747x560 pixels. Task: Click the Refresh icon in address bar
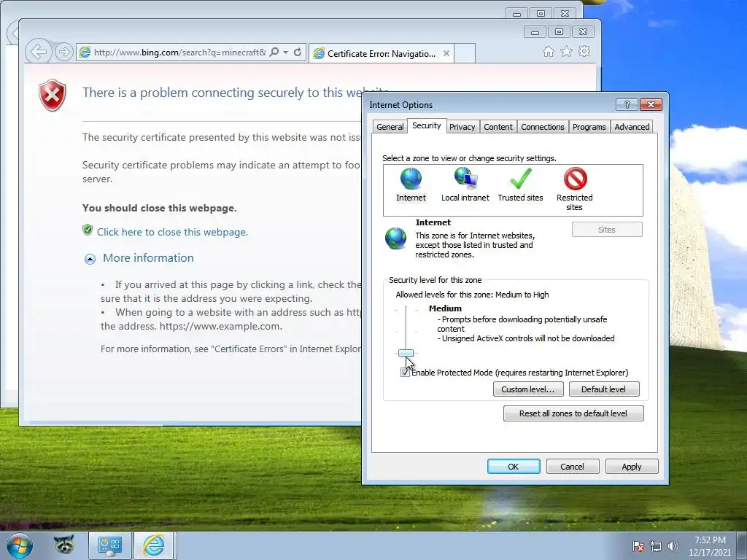298,52
